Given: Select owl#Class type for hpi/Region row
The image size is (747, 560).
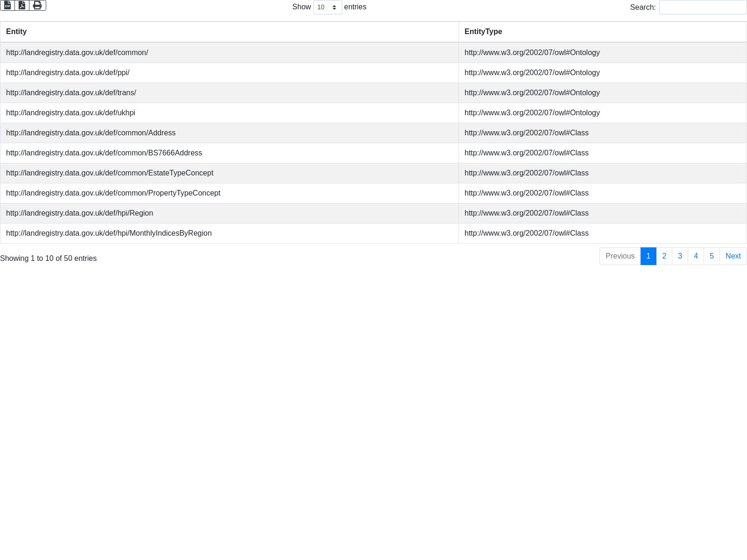Looking at the screenshot, I should [526, 213].
